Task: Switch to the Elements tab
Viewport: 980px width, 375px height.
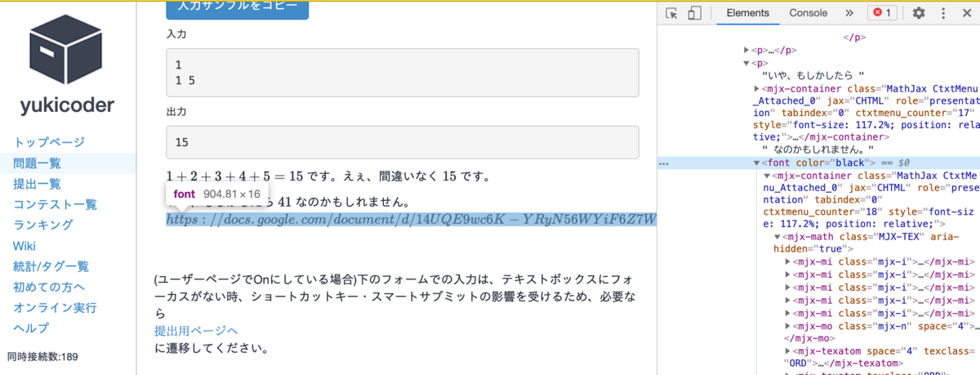Action: click(747, 13)
